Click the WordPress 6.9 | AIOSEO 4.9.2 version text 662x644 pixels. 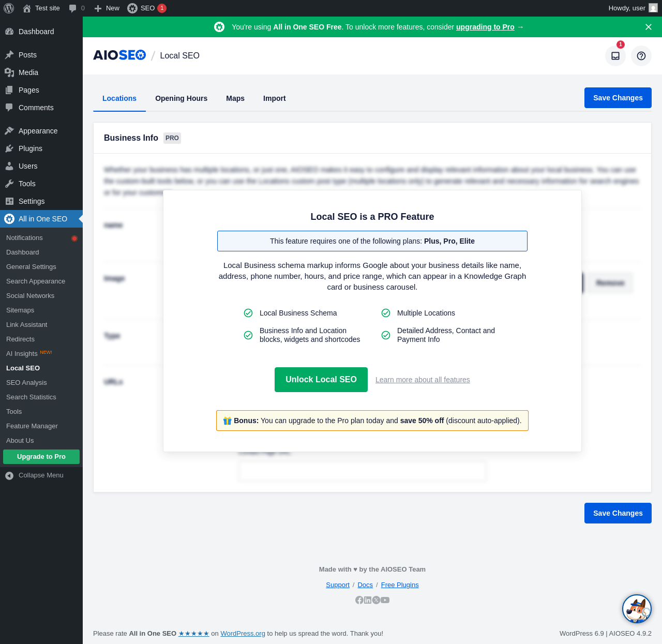click(606, 634)
